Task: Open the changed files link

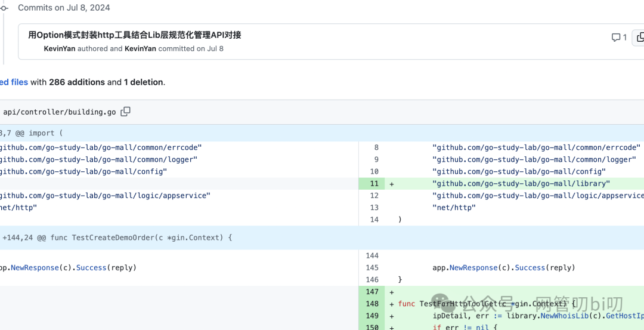Action: [x=14, y=82]
